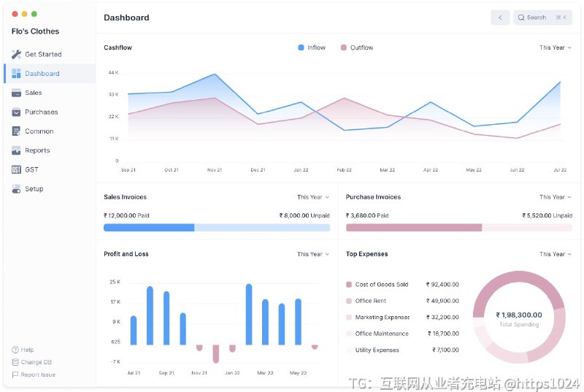Click the Sales card icon

point(16,93)
